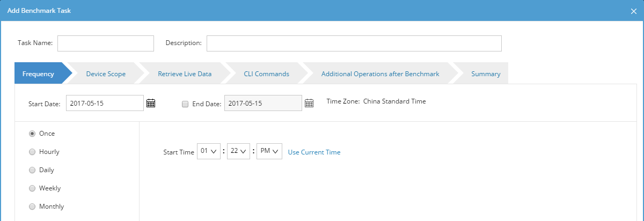Switch to the Device Scope tab
This screenshot has width=644, height=221.
tap(106, 74)
